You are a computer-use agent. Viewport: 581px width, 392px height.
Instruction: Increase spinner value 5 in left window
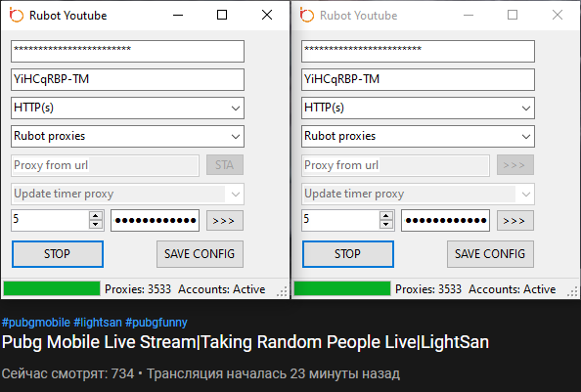[x=96, y=216]
